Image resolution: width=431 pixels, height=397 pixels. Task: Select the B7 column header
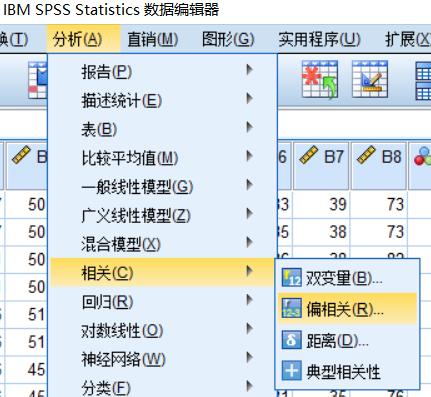pos(321,166)
